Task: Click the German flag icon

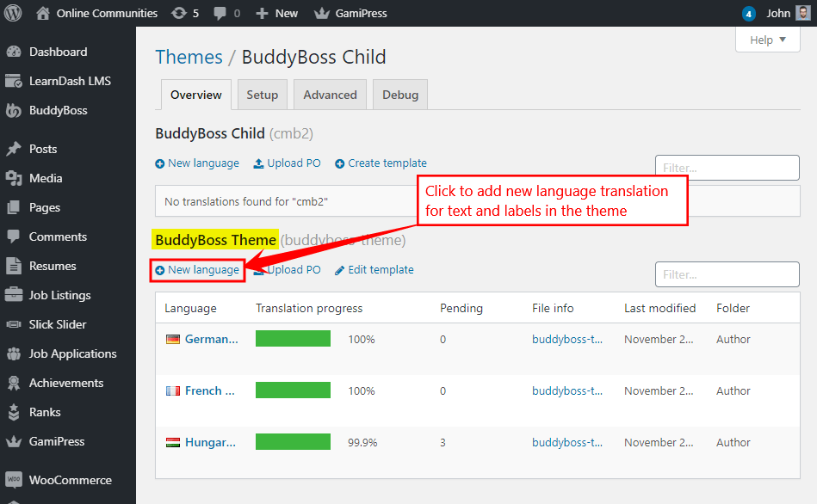Action: (x=173, y=339)
